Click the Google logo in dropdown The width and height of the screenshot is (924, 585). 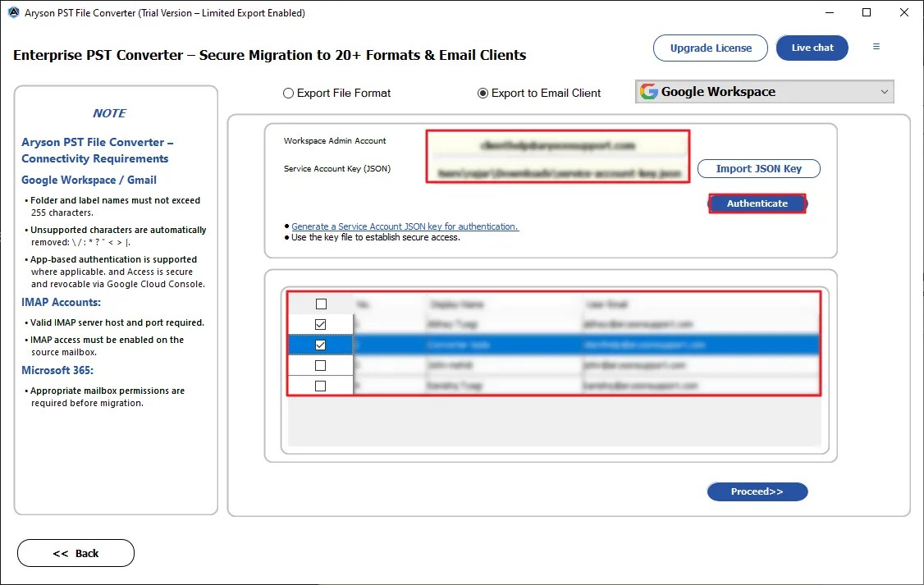coord(649,91)
